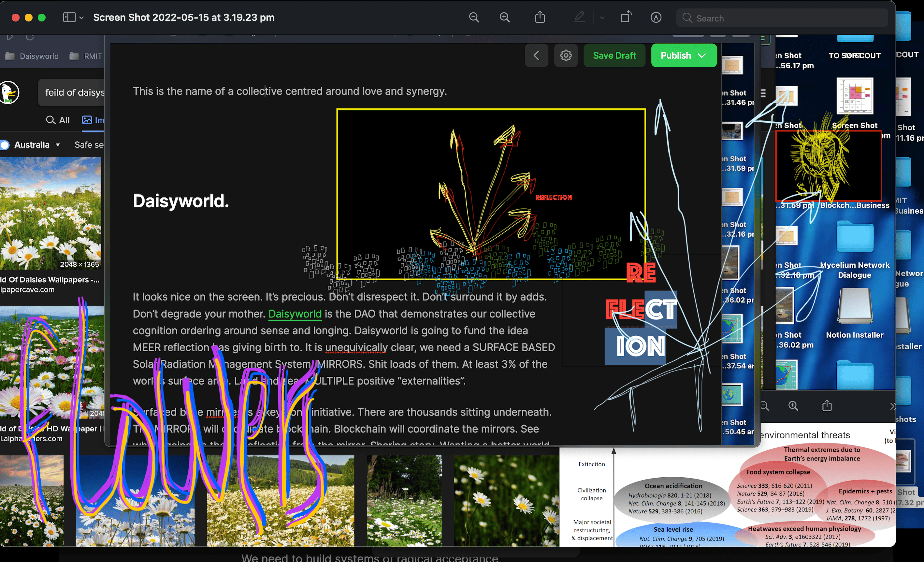The image size is (924, 562).
Task: Select the markup highlight pen tool
Action: click(x=579, y=17)
